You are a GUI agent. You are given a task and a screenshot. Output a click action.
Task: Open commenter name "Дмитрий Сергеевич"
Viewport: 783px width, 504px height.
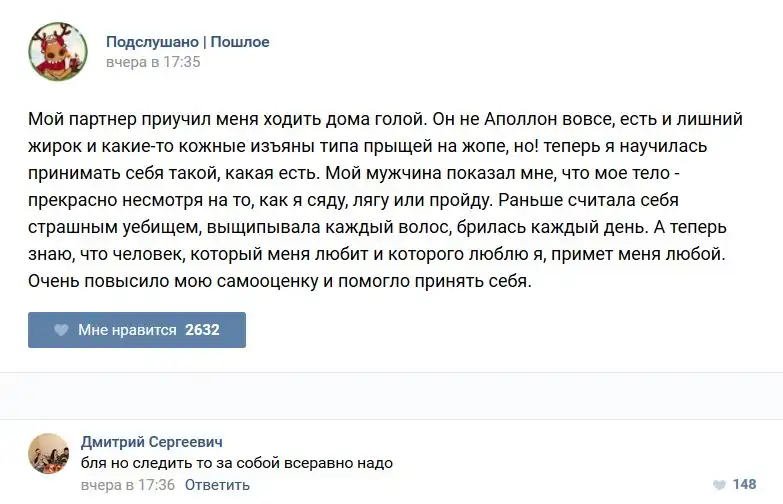[x=151, y=442]
